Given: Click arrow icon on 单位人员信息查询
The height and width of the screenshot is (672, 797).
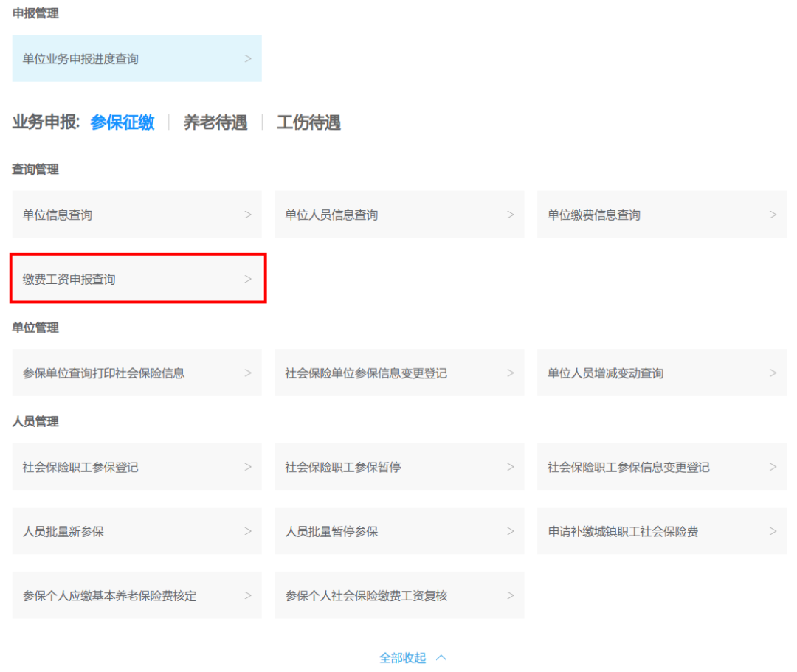Looking at the screenshot, I should 511,215.
